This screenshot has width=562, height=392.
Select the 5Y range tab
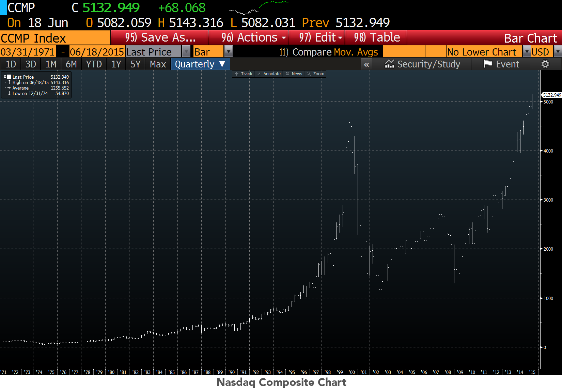point(136,64)
